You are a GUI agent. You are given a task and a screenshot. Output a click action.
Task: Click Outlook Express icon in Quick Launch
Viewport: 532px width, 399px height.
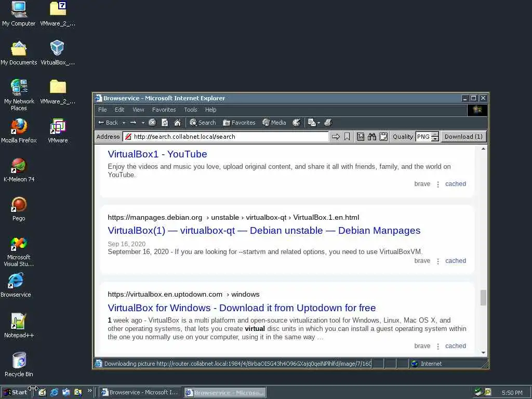tap(66, 392)
